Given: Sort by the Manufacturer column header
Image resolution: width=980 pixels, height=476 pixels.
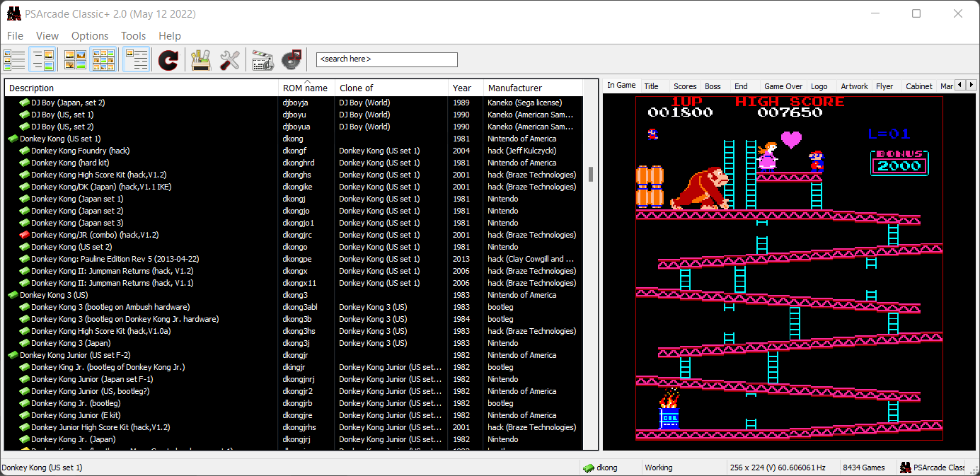Looking at the screenshot, I should point(533,88).
